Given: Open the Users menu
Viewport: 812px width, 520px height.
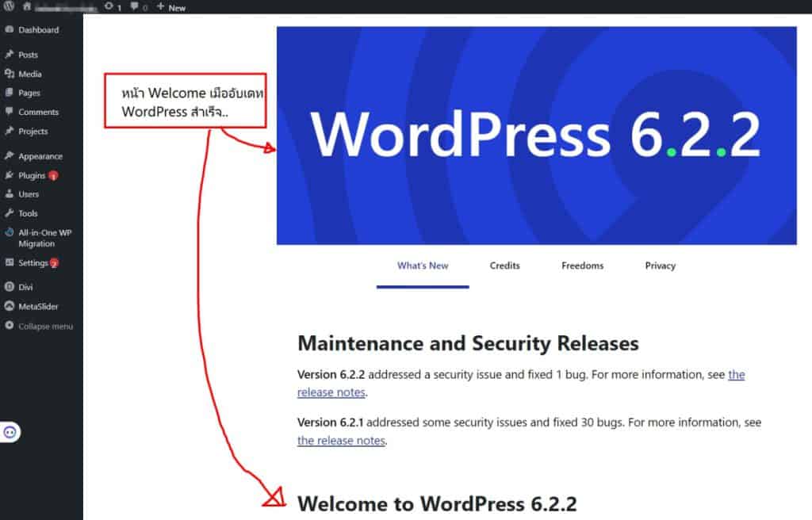Looking at the screenshot, I should point(29,194).
